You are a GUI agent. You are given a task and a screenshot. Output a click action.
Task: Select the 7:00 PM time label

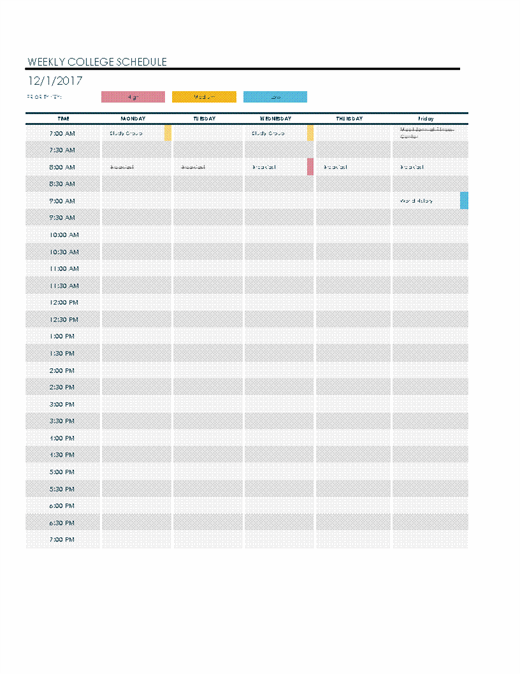point(62,539)
